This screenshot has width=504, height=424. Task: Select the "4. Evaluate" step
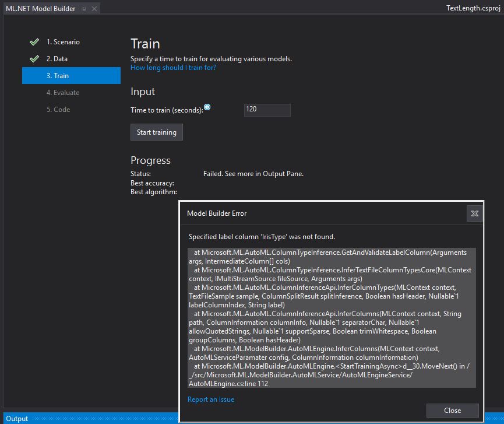click(64, 92)
